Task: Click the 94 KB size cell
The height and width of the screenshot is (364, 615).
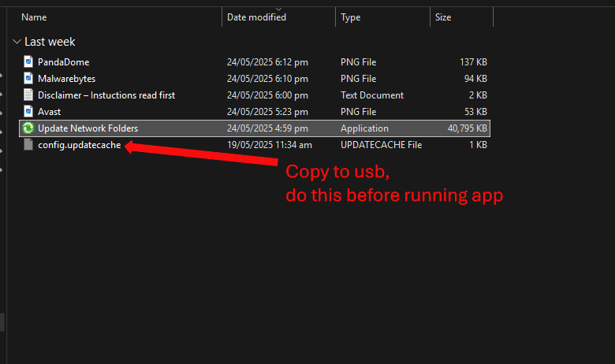Action: click(x=475, y=78)
